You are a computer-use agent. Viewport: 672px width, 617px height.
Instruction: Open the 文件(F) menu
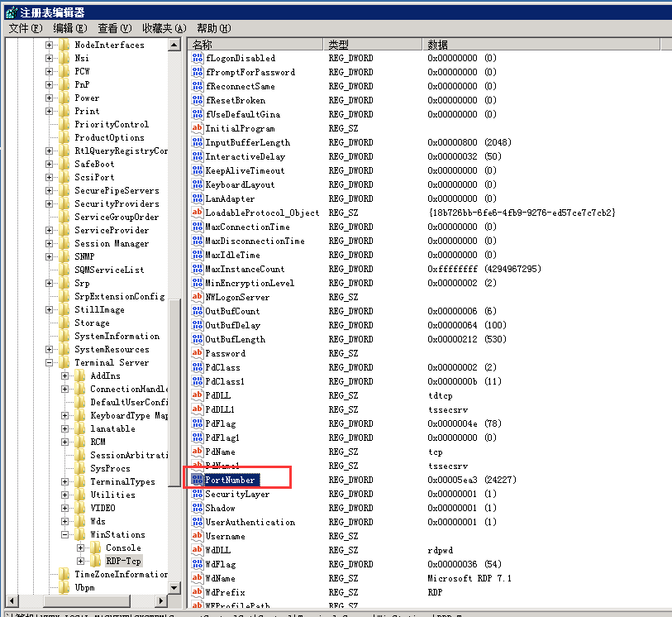tap(25, 28)
